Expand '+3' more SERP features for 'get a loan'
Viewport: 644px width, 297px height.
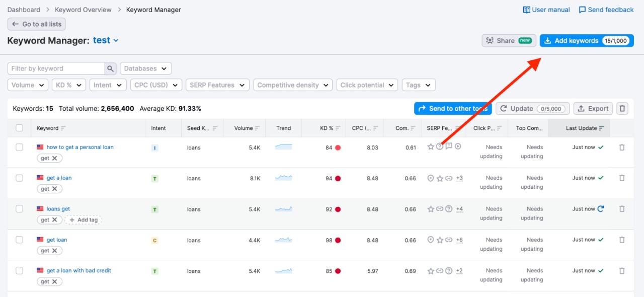(x=459, y=178)
